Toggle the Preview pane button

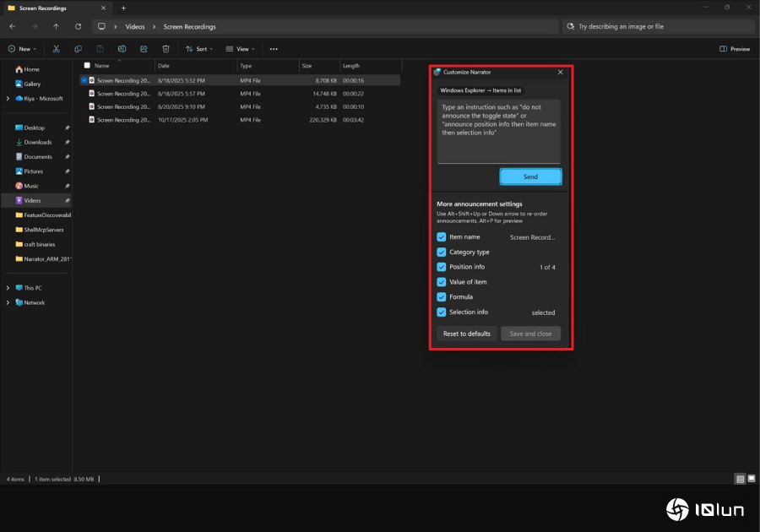(735, 49)
